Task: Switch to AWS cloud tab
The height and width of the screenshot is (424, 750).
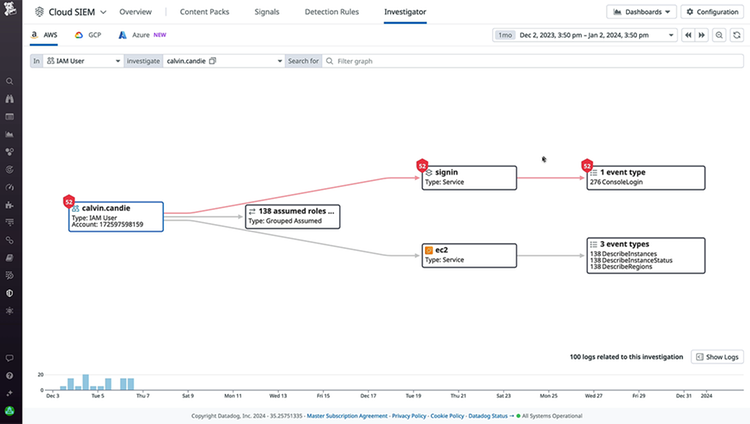Action: (x=44, y=35)
